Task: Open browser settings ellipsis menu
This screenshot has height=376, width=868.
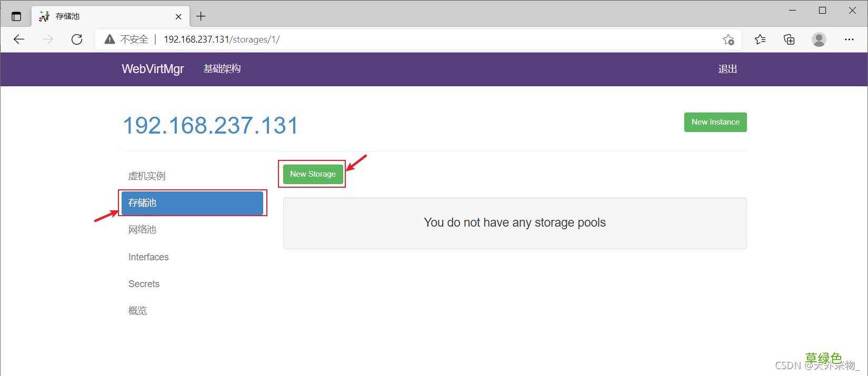Action: (x=849, y=39)
